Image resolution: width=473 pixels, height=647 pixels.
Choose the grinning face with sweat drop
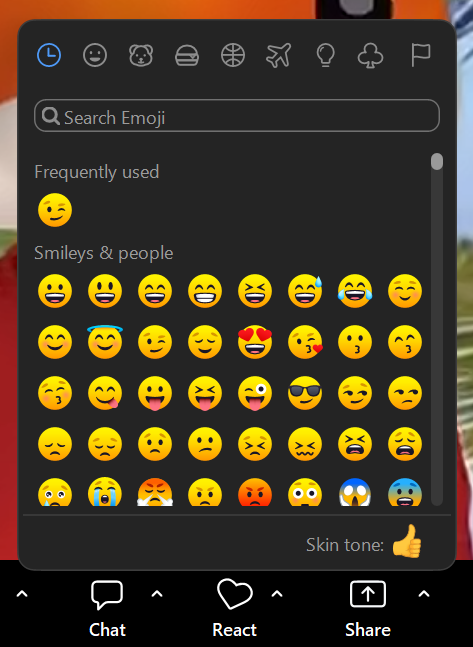tap(305, 291)
